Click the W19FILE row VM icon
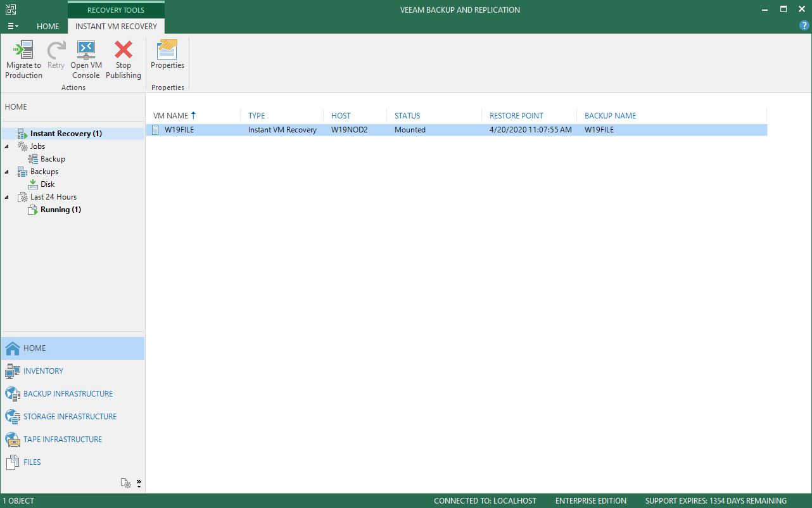812x508 pixels. coord(155,130)
